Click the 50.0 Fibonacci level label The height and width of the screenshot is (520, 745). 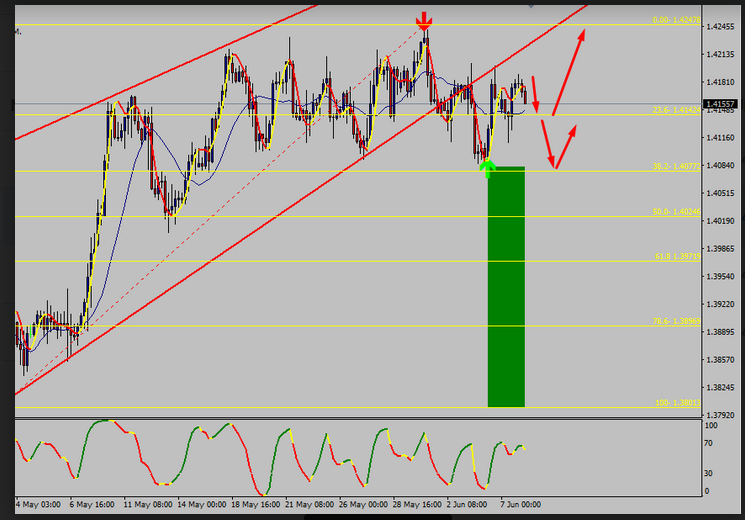[675, 212]
